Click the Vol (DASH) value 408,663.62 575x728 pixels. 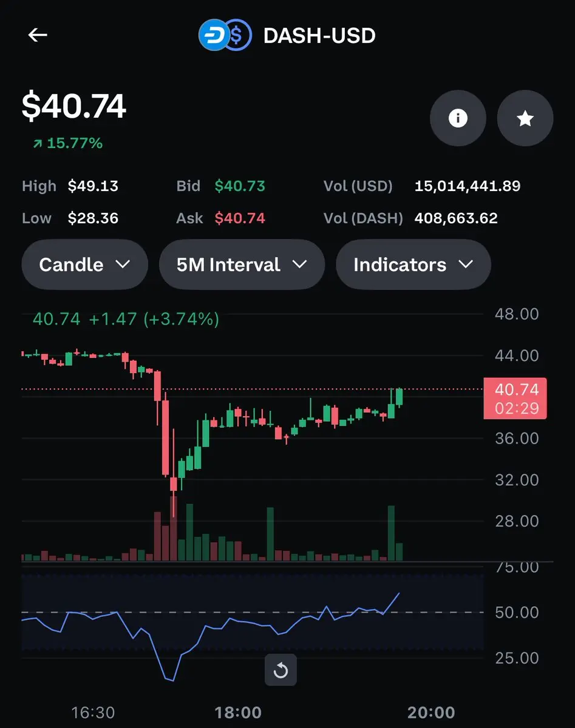[x=456, y=218]
